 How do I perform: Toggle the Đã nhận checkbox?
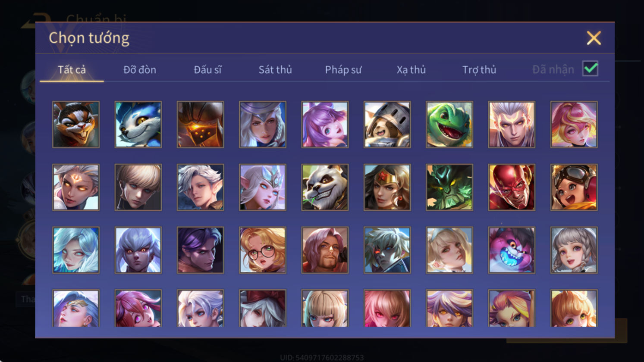(x=590, y=69)
